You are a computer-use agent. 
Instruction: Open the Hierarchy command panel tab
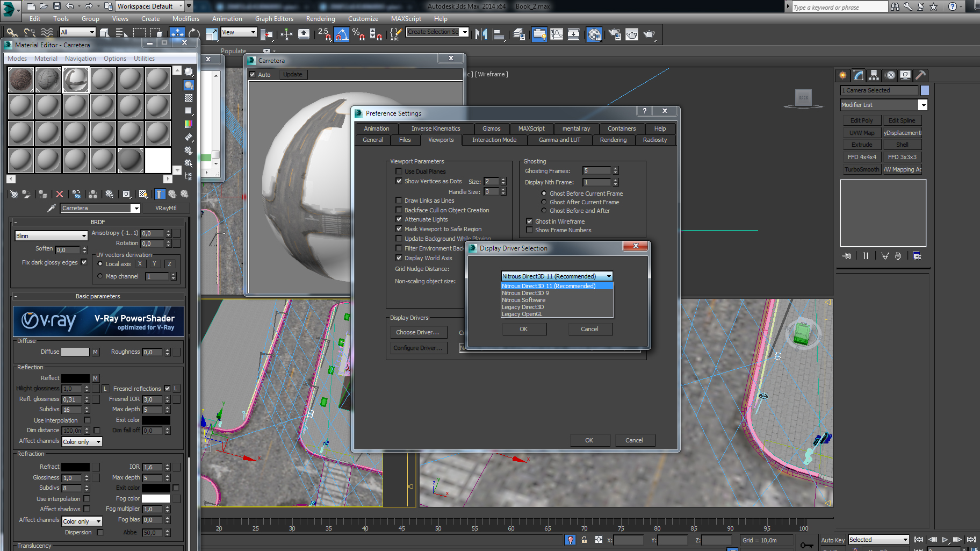click(x=874, y=75)
